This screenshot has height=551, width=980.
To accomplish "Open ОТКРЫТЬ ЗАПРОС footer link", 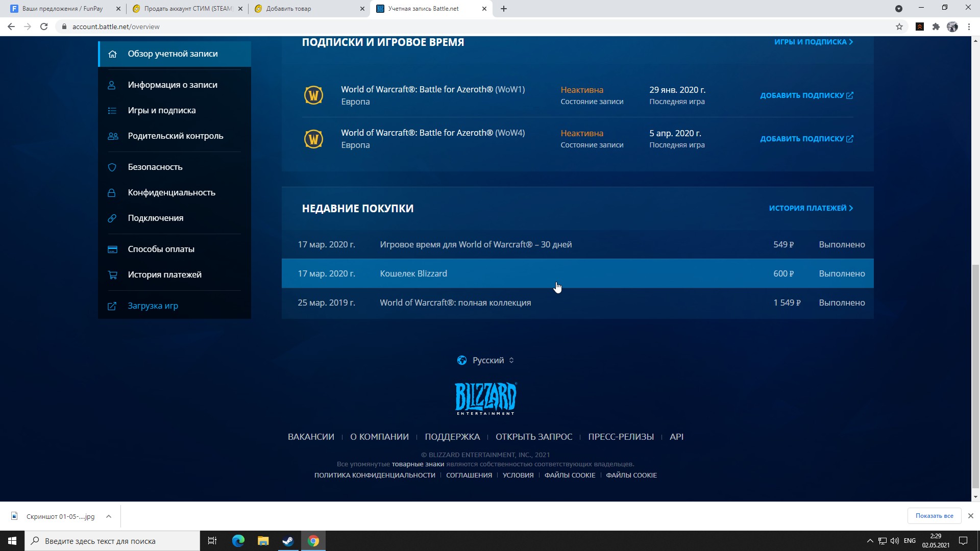I will [534, 437].
